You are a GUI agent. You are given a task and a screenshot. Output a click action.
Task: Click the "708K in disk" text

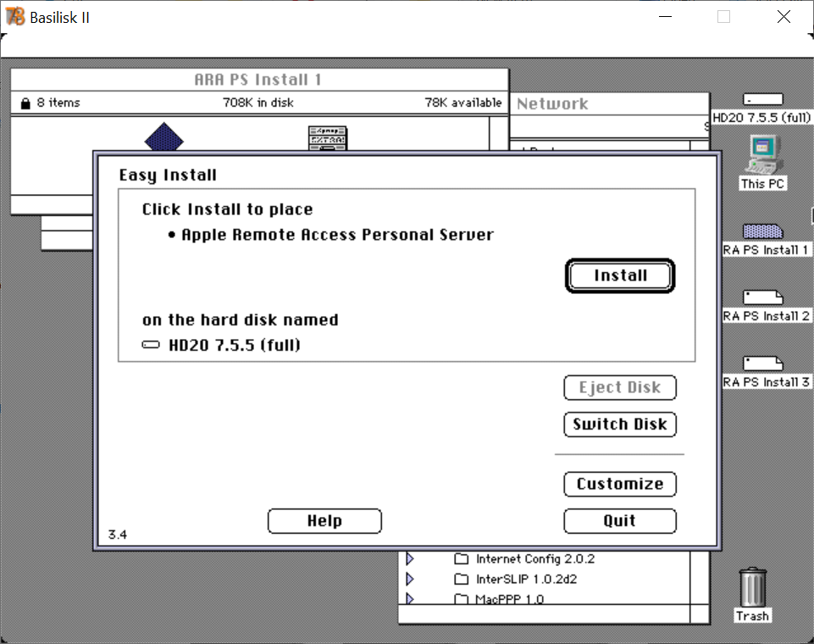pos(258,103)
